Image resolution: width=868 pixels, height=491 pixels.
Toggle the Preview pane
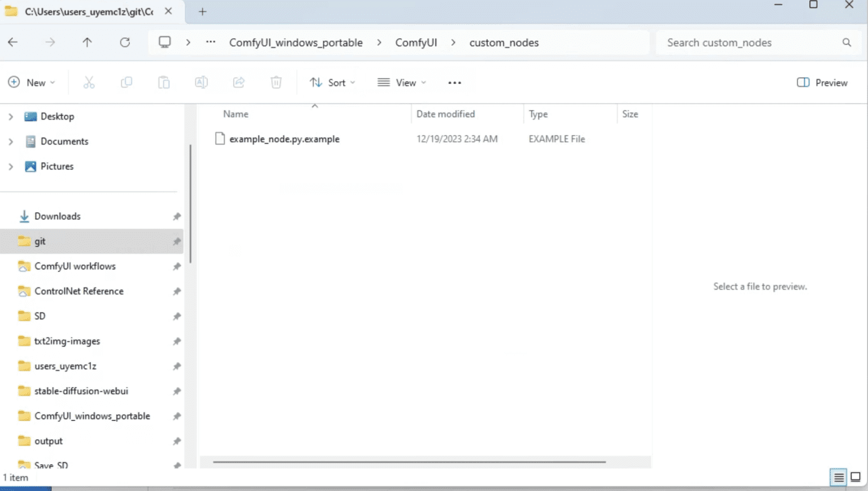tap(822, 83)
